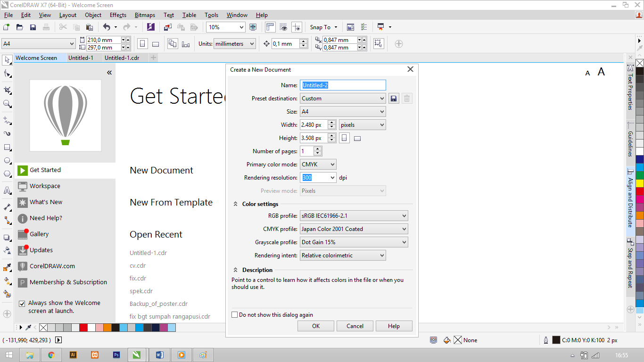Open the Primary color mode dropdown

click(x=318, y=164)
